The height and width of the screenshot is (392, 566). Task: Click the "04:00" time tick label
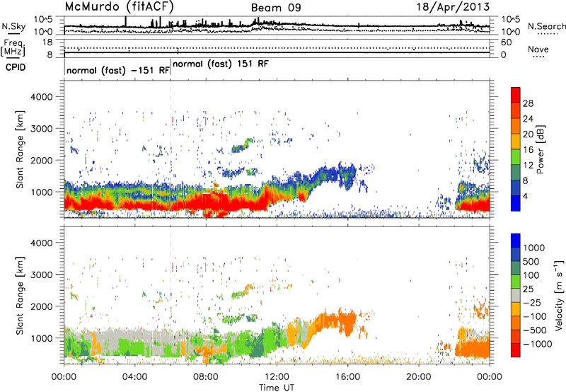point(134,377)
